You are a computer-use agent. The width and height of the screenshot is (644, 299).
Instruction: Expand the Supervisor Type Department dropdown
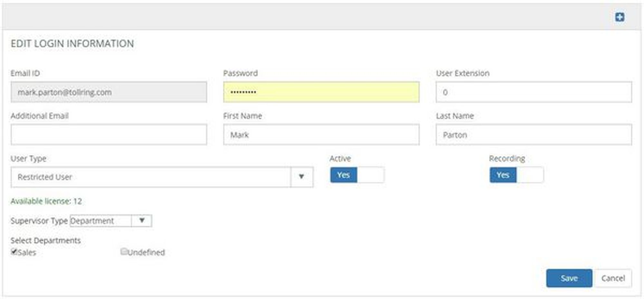tap(142, 221)
